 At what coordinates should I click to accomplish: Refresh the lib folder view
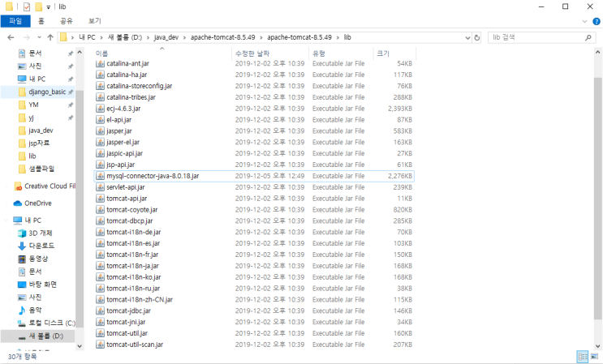(x=477, y=37)
